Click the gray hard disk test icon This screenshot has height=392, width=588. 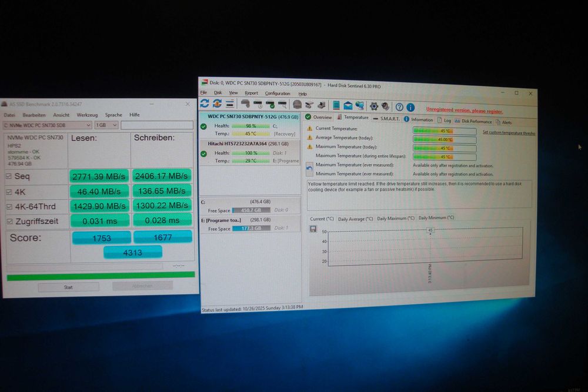tap(245, 104)
